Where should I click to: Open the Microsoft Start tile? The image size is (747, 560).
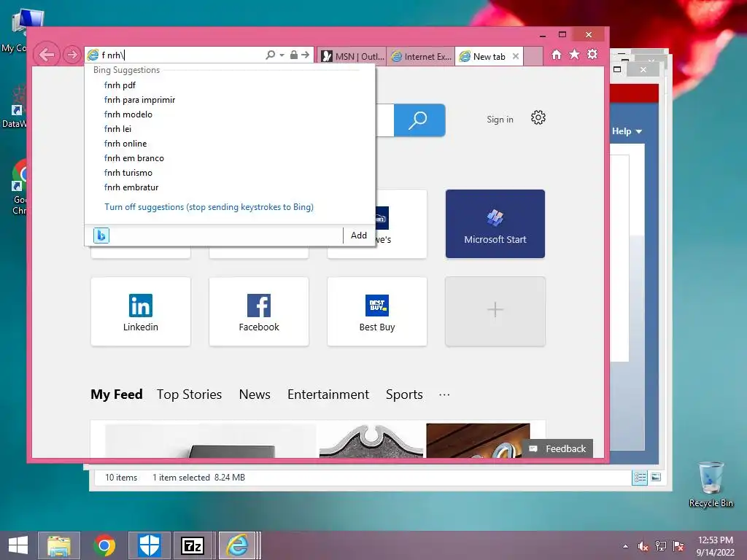coord(495,224)
